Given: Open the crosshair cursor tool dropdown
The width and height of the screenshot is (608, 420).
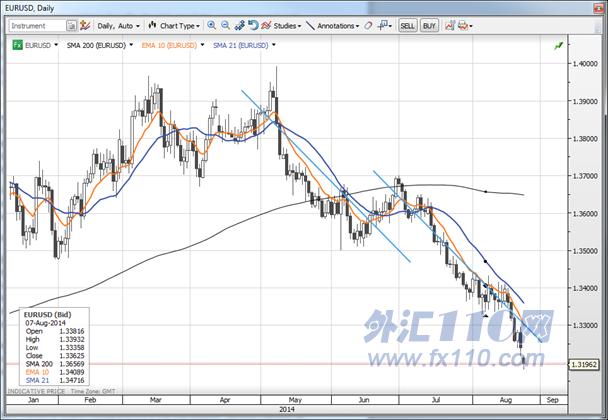Looking at the screenshot, I should pos(385,26).
